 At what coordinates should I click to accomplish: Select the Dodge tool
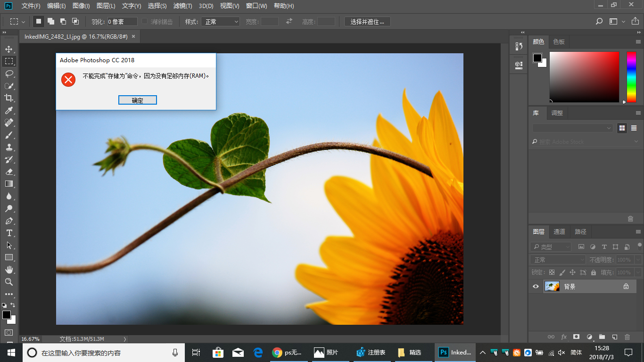8,208
